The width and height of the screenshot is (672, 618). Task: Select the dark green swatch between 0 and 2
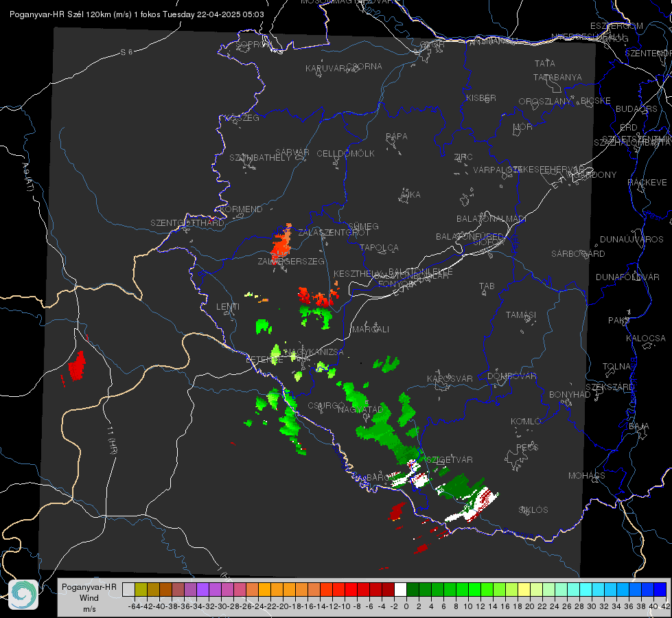point(413,589)
